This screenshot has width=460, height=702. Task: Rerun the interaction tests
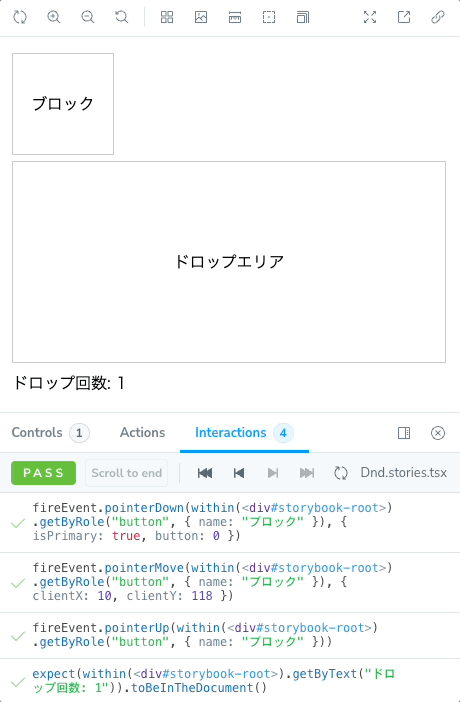[341, 473]
